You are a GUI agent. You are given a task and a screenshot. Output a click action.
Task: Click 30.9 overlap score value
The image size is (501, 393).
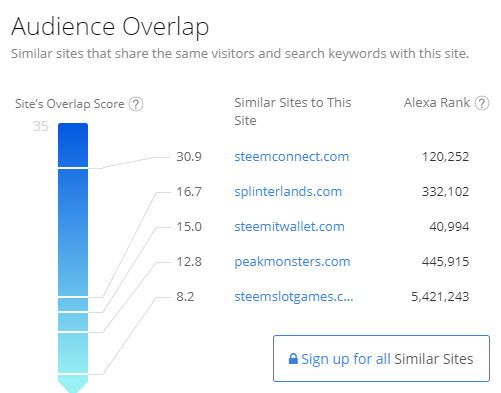click(x=189, y=157)
